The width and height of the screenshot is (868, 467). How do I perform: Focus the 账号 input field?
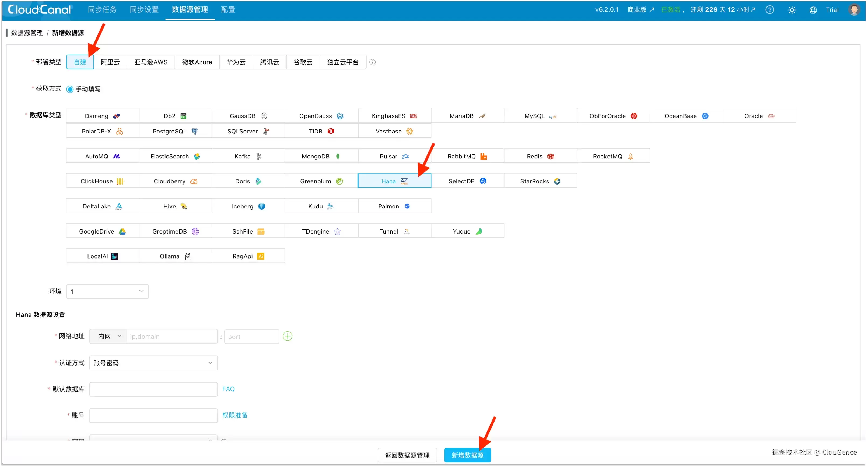coord(153,415)
